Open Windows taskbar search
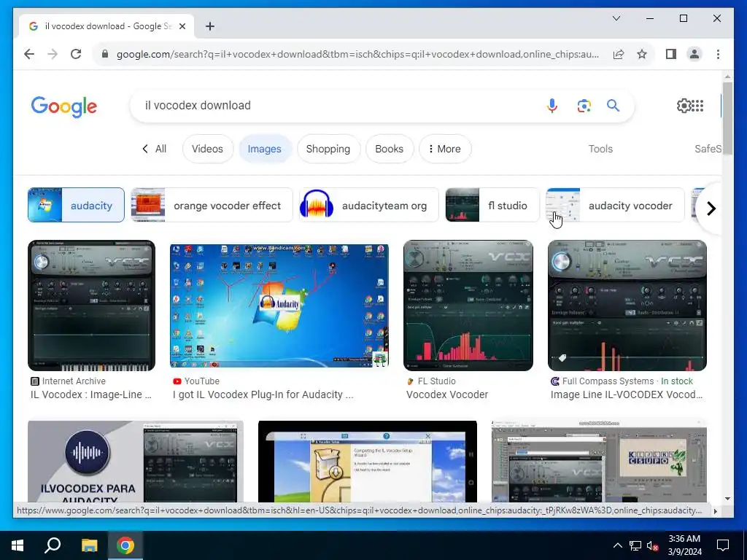This screenshot has width=747, height=560. tap(53, 545)
